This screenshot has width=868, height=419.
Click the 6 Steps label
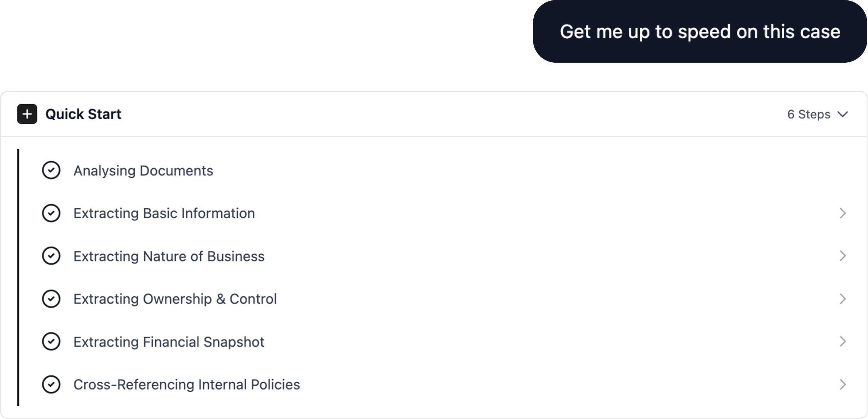coord(808,114)
